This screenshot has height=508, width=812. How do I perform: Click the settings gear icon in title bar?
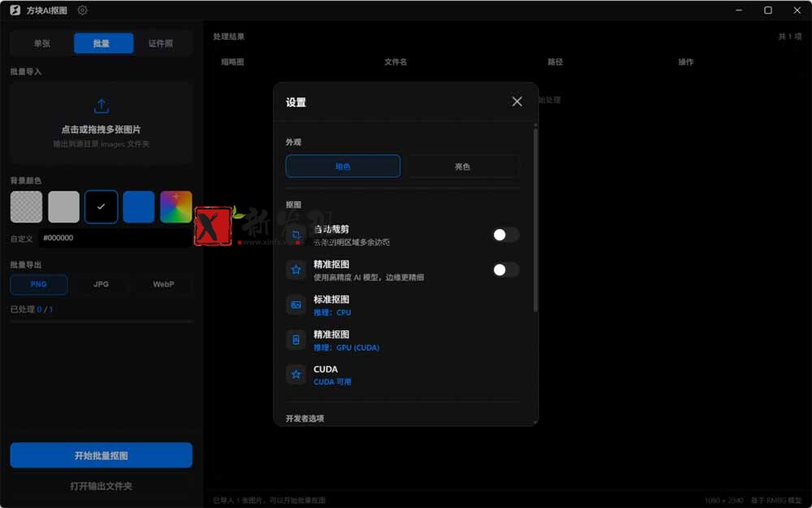[82, 11]
